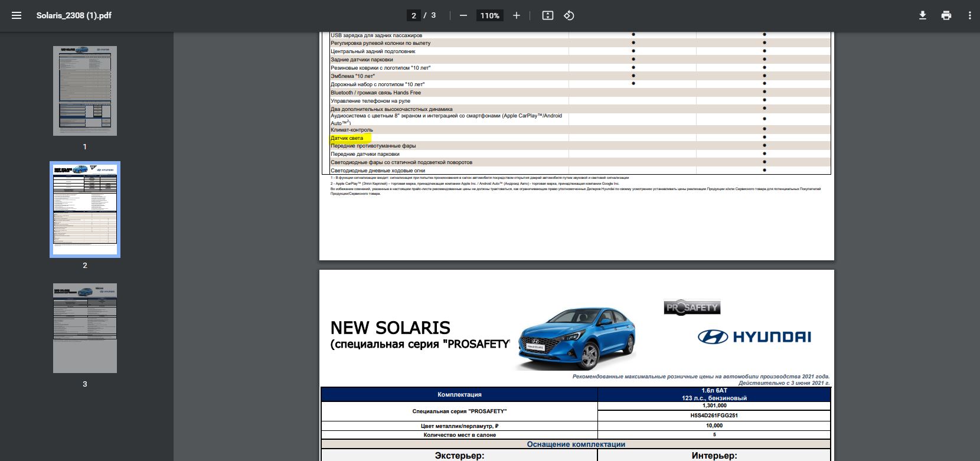
Task: Click 'Цвет металлик/перламутр' row label
Action: (459, 426)
